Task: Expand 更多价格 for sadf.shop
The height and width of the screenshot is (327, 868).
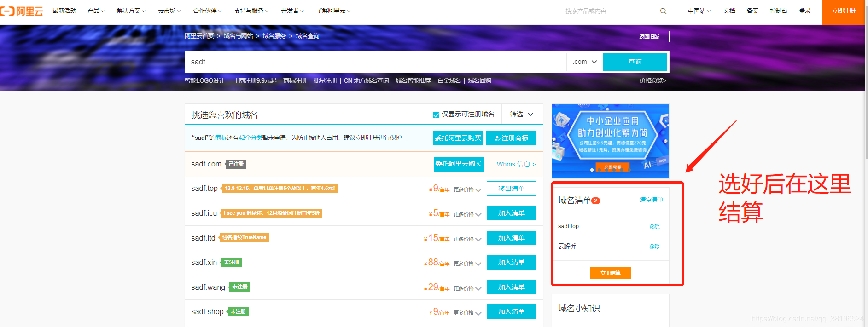Action: click(467, 313)
